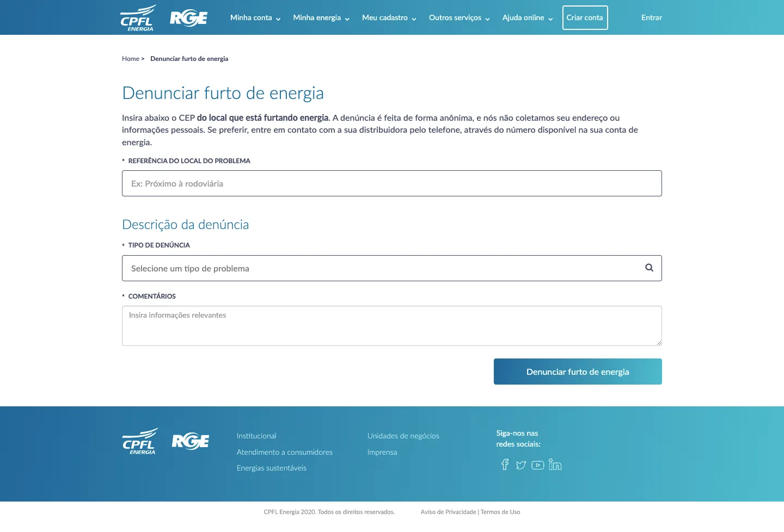Click the Criar conta button
The image size is (784, 532).
[585, 17]
